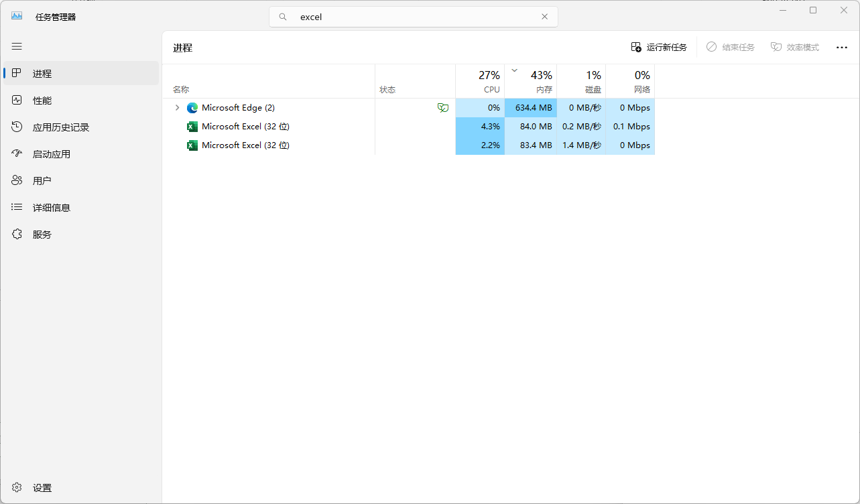Click the 4.3% CPU cell
The height and width of the screenshot is (504, 860).
pos(480,126)
